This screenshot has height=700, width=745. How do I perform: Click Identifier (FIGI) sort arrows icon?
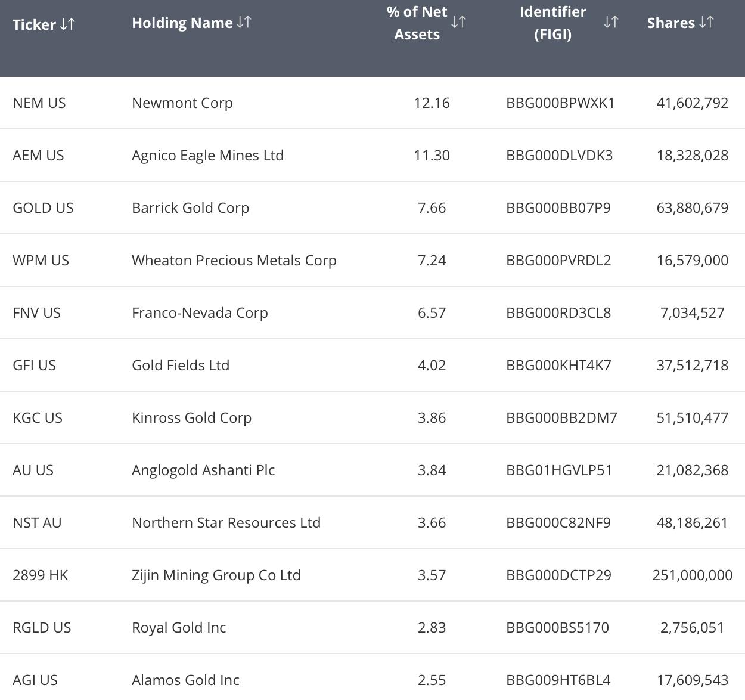tap(611, 23)
